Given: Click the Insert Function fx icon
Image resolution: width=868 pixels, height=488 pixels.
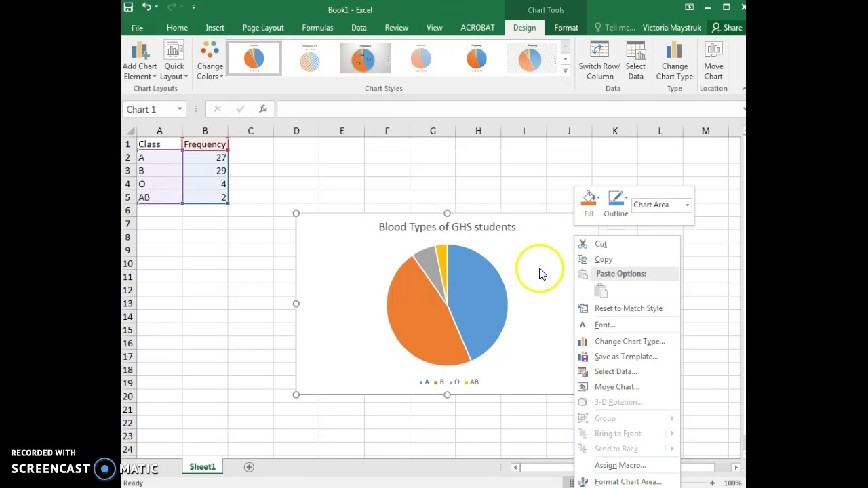Looking at the screenshot, I should [263, 109].
